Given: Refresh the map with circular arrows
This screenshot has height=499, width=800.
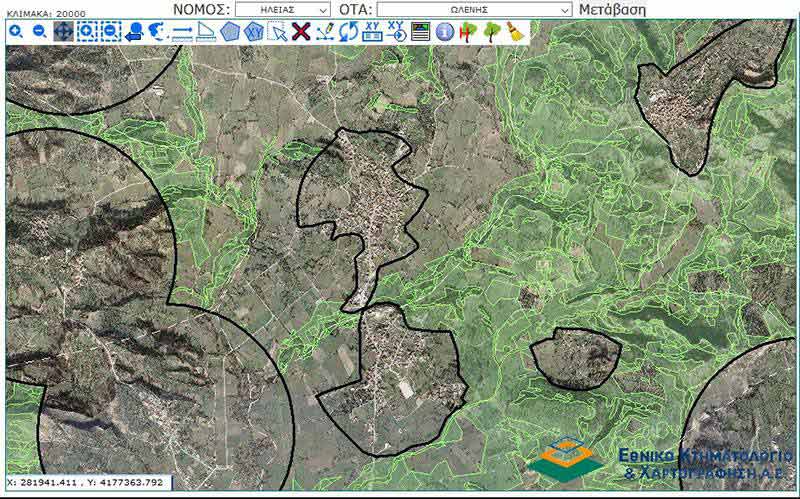Looking at the screenshot, I should click(349, 32).
